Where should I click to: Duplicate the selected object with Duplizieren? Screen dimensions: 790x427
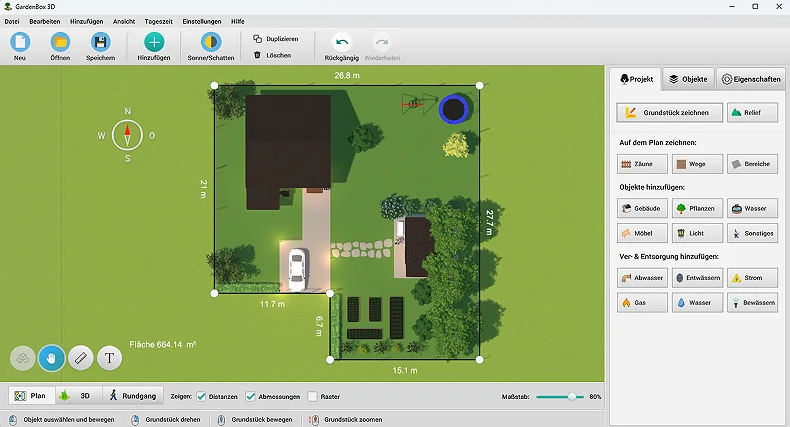click(x=276, y=39)
